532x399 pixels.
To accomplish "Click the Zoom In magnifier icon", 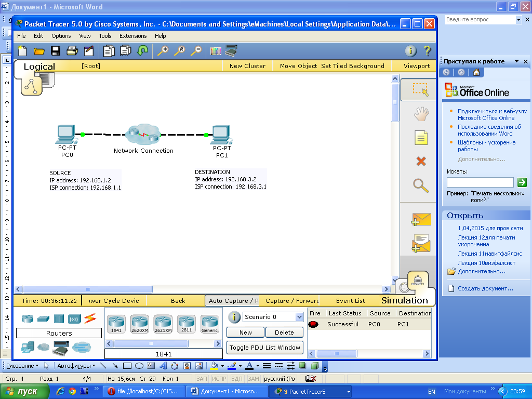I will 163,51.
